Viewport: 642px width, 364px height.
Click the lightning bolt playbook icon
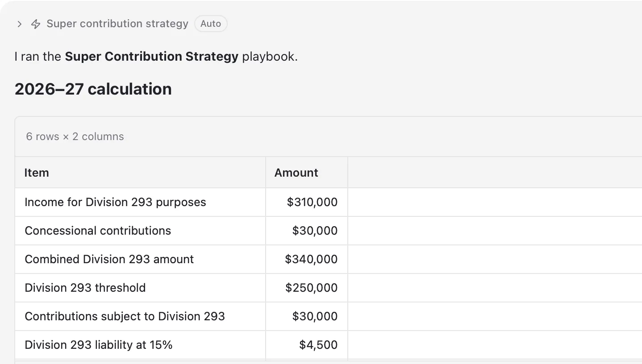point(36,24)
